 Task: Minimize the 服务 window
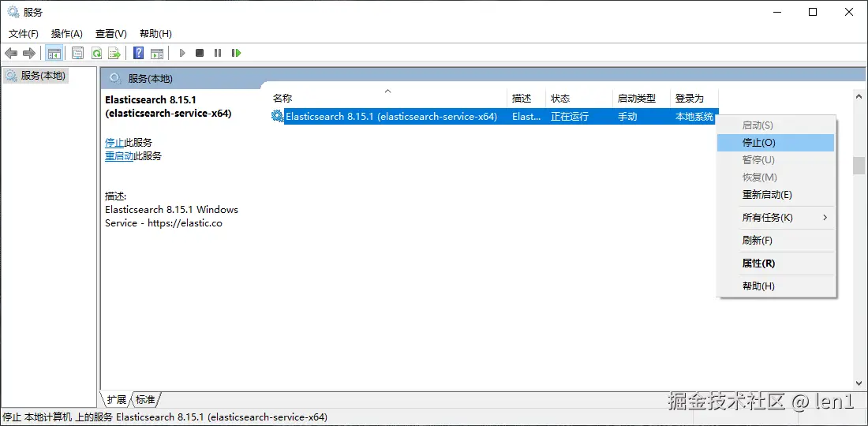click(776, 12)
